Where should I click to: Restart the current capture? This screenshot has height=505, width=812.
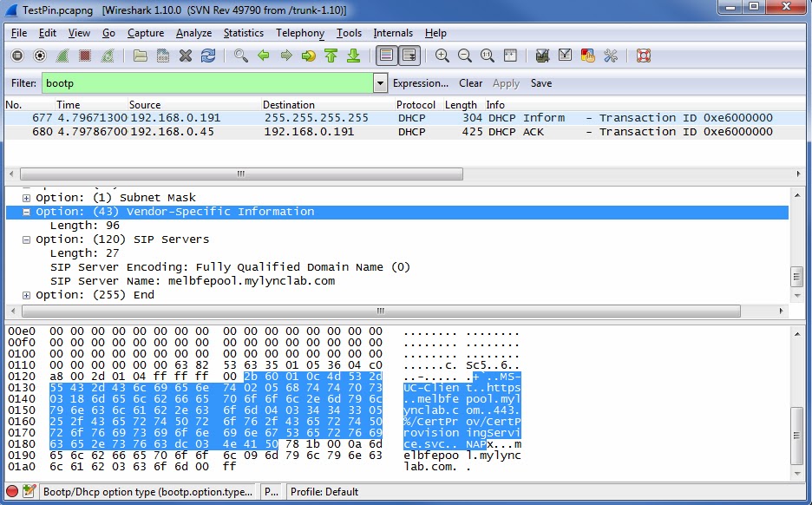click(108, 56)
